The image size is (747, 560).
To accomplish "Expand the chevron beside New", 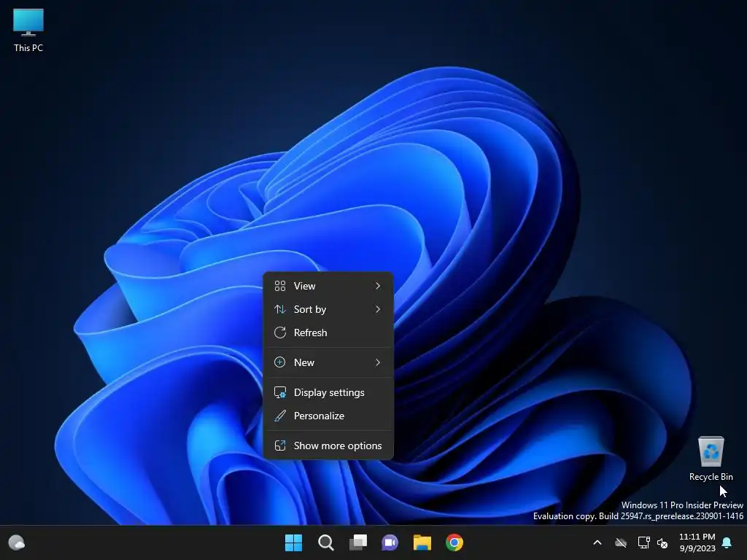I will click(378, 362).
